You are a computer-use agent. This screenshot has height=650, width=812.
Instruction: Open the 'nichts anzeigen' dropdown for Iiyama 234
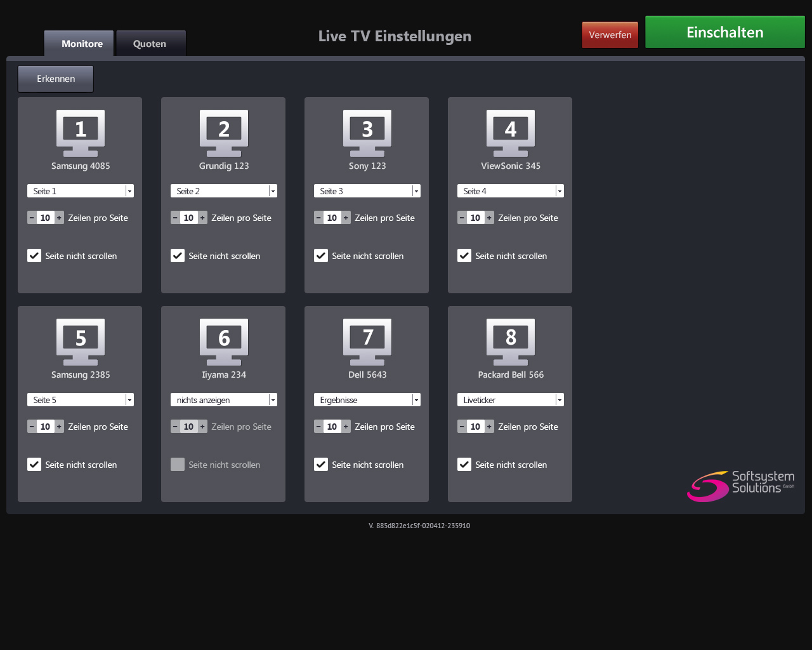(224, 400)
